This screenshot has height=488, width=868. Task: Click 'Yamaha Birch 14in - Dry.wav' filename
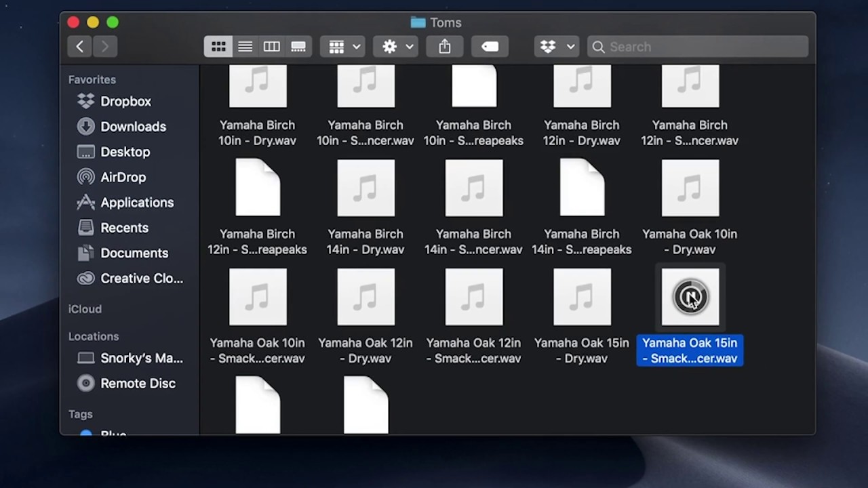pyautogui.click(x=366, y=241)
